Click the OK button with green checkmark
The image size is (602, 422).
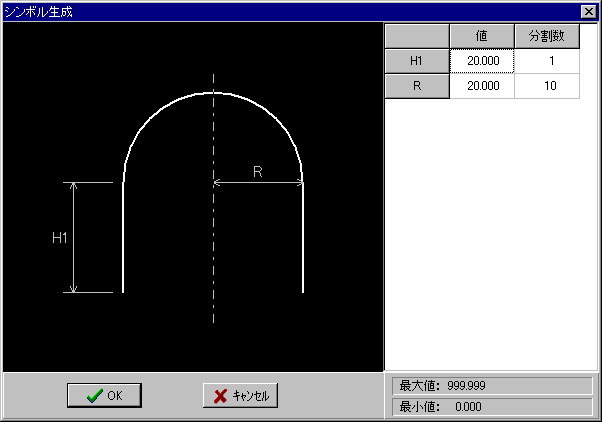point(104,395)
